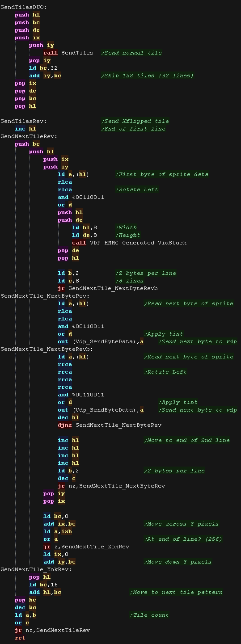Click the SendTilesRev label line
This screenshot has height=644, width=241.
click(23, 121)
